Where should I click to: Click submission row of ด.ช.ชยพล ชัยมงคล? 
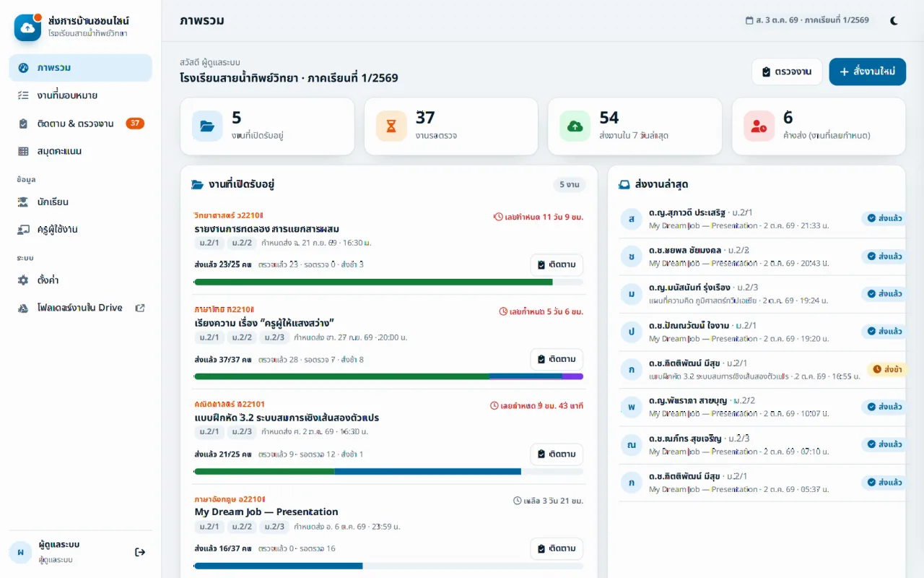pyautogui.click(x=762, y=256)
